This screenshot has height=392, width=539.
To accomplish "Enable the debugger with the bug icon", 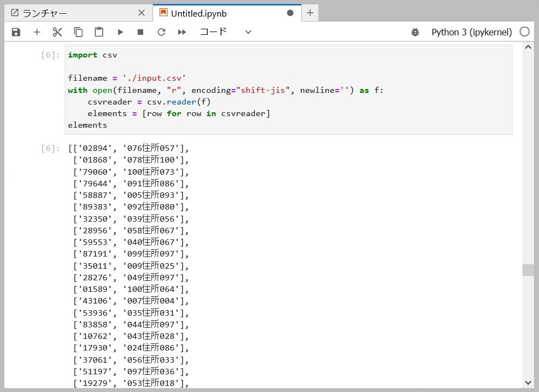I will (x=415, y=32).
